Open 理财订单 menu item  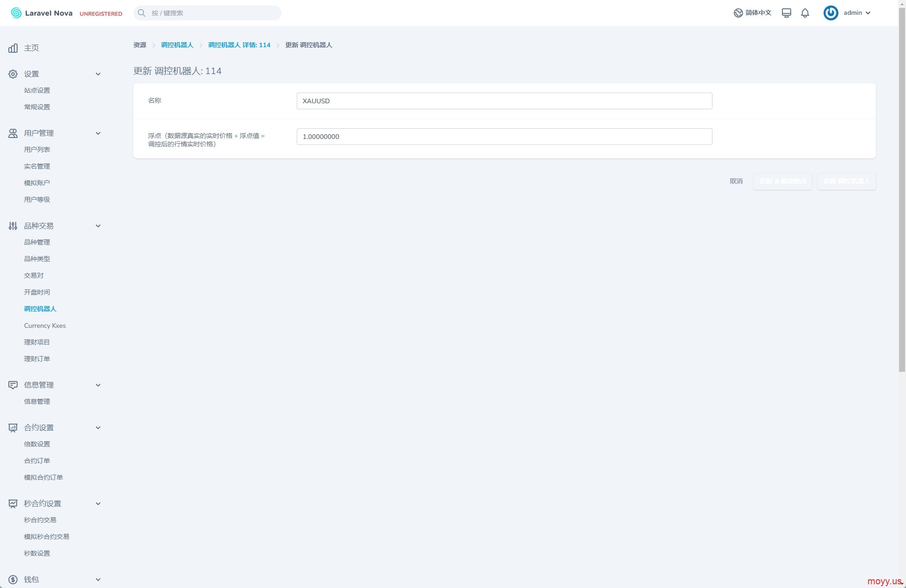[37, 359]
